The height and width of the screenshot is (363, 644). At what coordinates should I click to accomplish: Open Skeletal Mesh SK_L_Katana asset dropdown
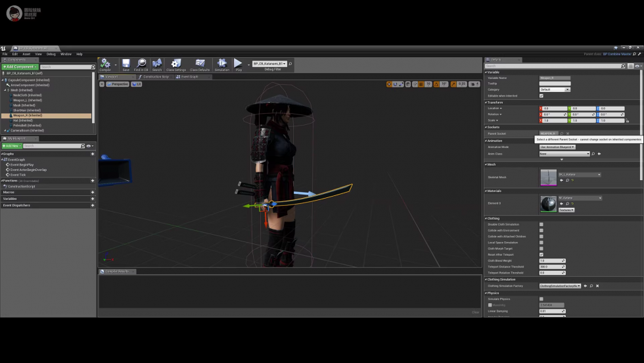click(580, 174)
